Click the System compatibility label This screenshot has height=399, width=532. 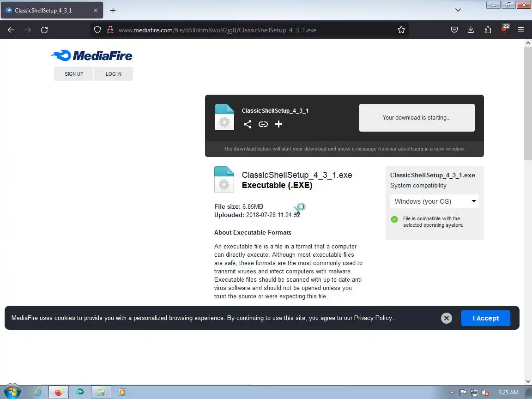[x=418, y=186]
